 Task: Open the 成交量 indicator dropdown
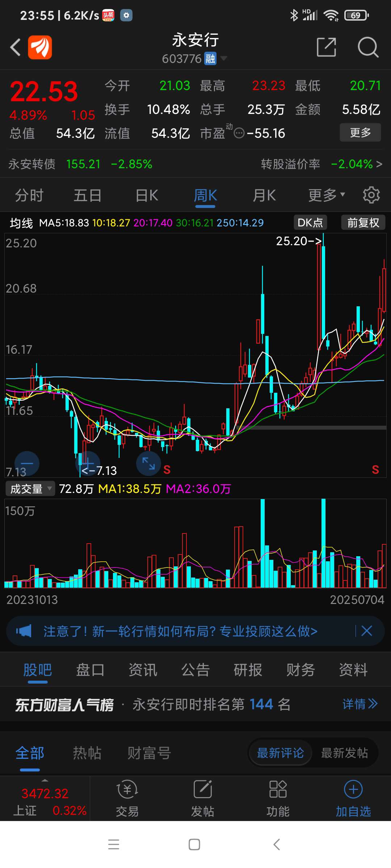[x=30, y=489]
